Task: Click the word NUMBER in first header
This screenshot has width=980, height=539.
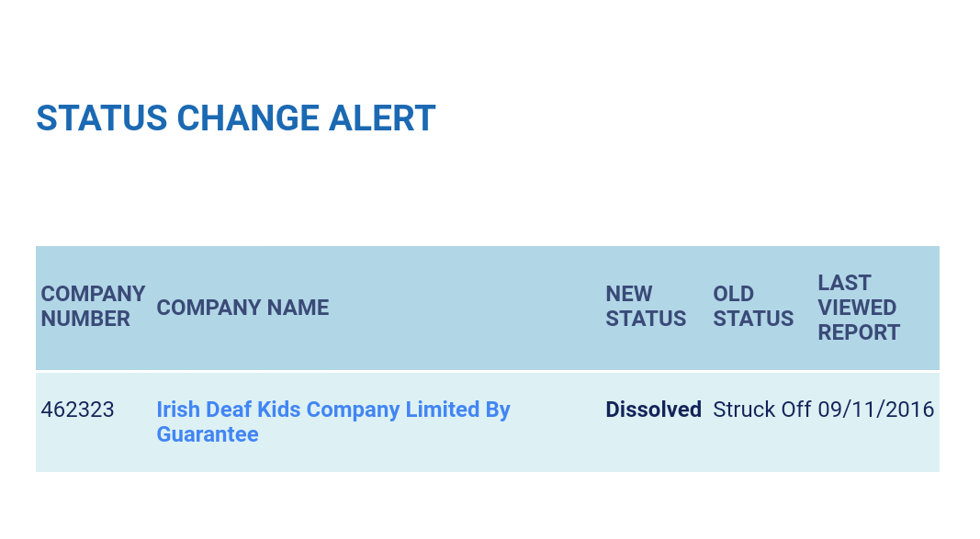Action: pyautogui.click(x=85, y=319)
